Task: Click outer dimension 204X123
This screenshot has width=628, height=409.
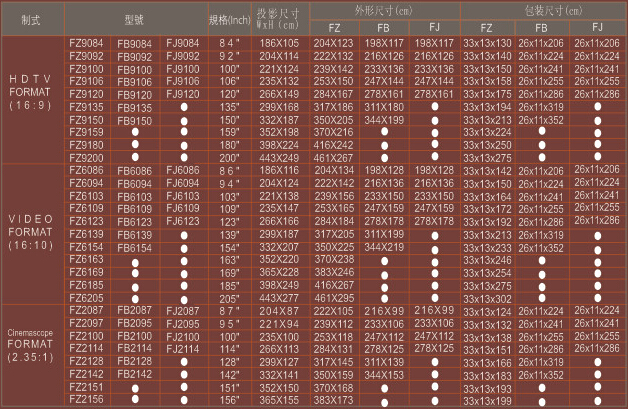Action: tap(333, 43)
